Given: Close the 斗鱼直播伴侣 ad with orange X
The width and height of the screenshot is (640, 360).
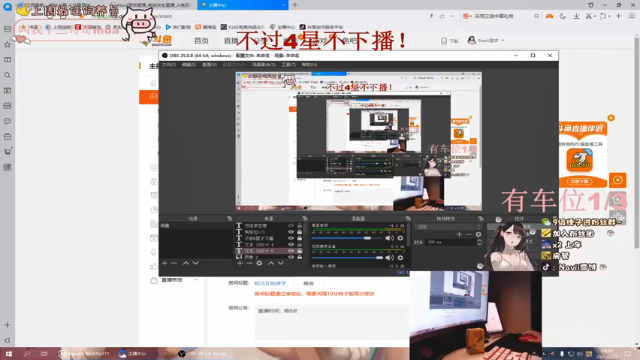Looking at the screenshot, I should (611, 118).
